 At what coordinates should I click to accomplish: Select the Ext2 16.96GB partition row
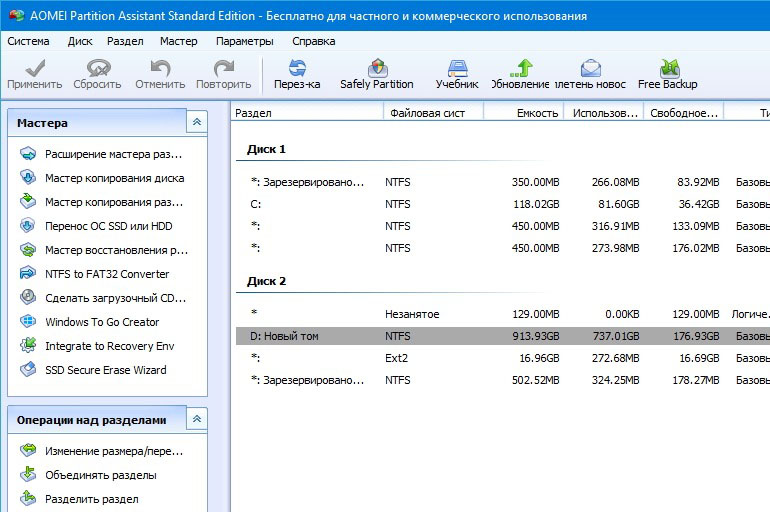coord(503,358)
